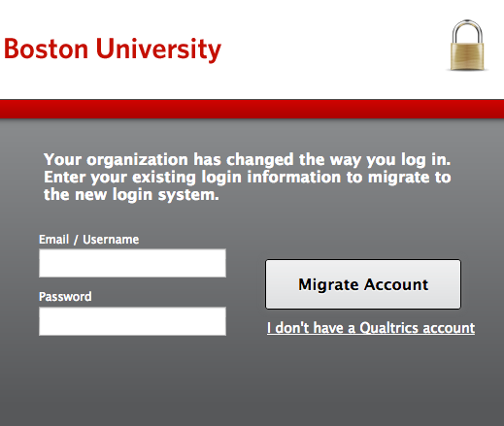Image resolution: width=504 pixels, height=426 pixels.
Task: Focus the Email / Username input field
Action: 132,263
